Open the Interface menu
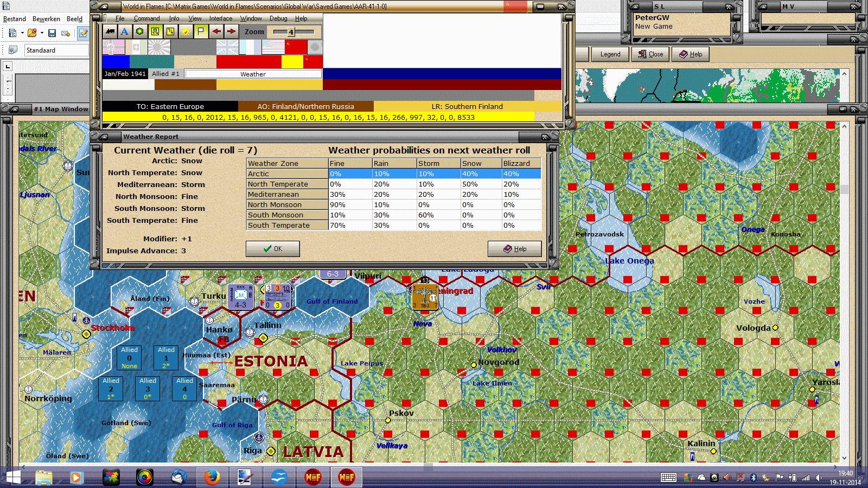Screen dimensions: 868x488 tap(221, 18)
